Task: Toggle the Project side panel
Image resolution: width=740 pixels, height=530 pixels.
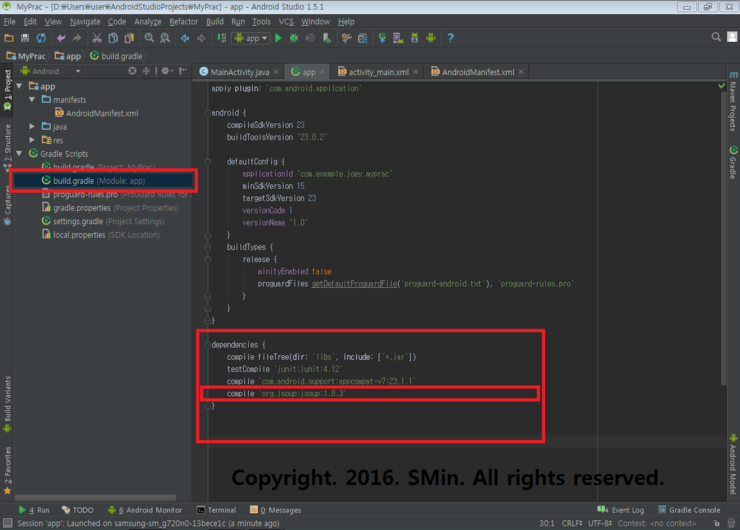Action: [x=8, y=90]
